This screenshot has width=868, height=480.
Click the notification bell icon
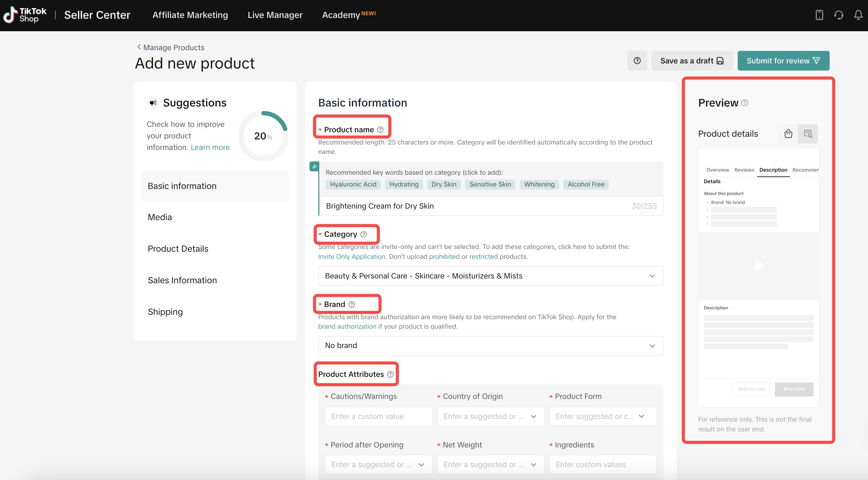tap(858, 15)
